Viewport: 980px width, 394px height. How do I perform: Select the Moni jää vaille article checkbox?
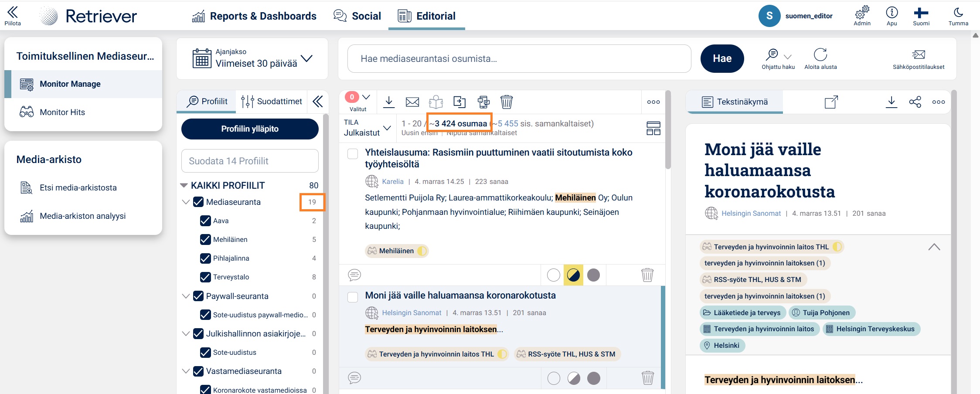tap(353, 297)
